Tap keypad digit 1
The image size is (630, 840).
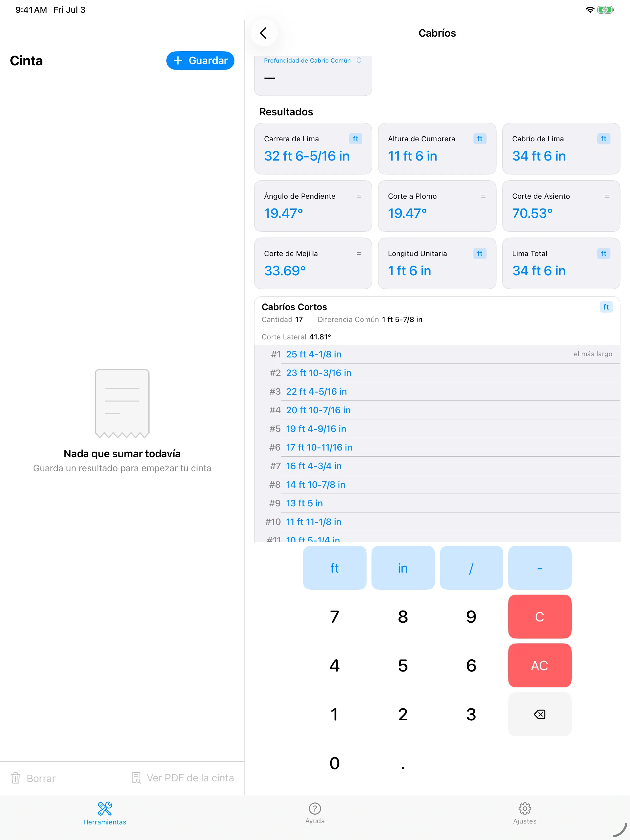coord(335,714)
